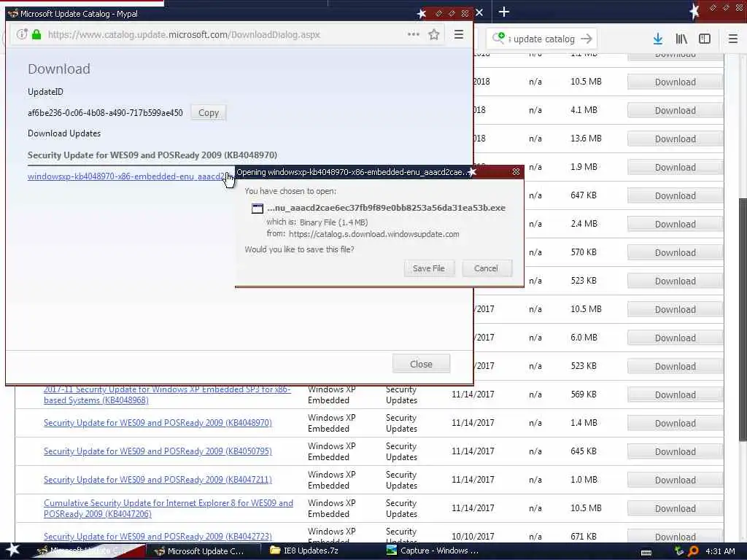Click the keyboard icon in system tray

click(646, 553)
